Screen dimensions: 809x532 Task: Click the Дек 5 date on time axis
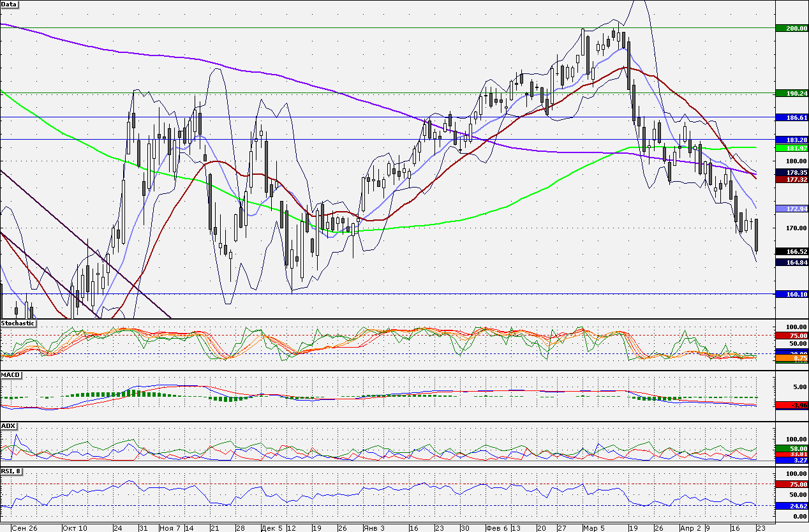point(271,528)
